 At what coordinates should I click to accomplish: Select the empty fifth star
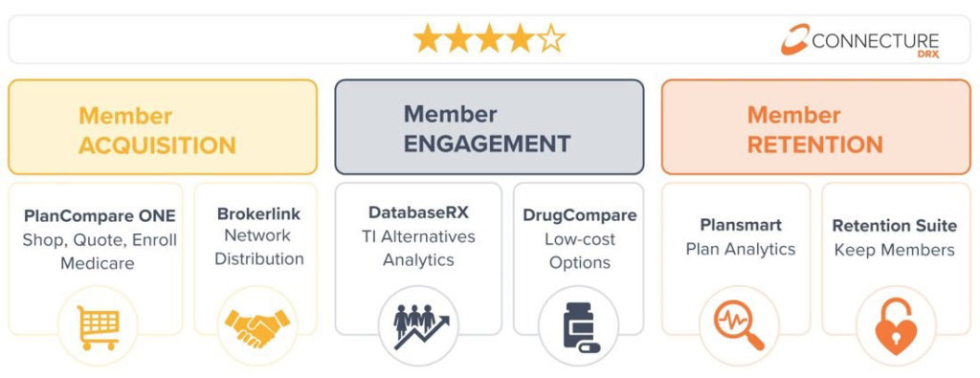click(x=550, y=38)
